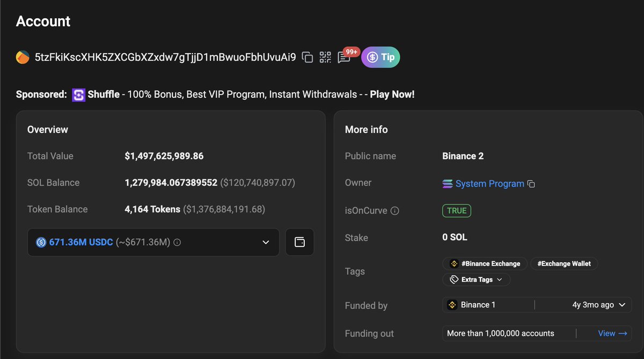The image size is (644, 359).
Task: Copy the account address with the copy icon
Action: [308, 57]
